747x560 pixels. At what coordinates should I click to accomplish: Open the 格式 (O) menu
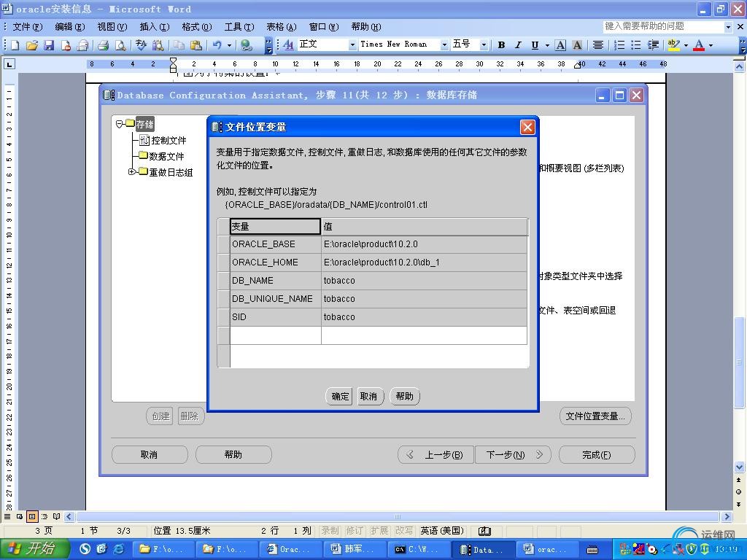click(x=197, y=27)
